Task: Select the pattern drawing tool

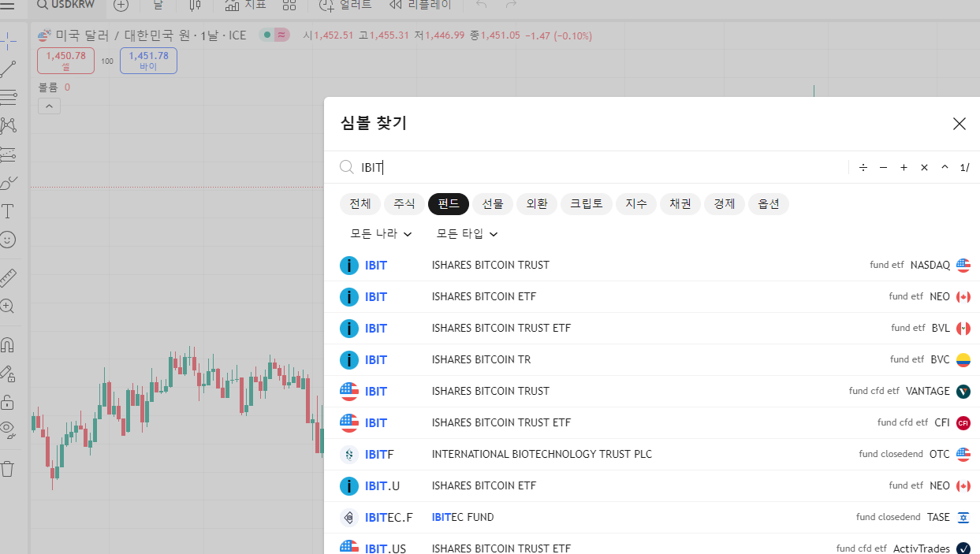Action: pyautogui.click(x=8, y=125)
